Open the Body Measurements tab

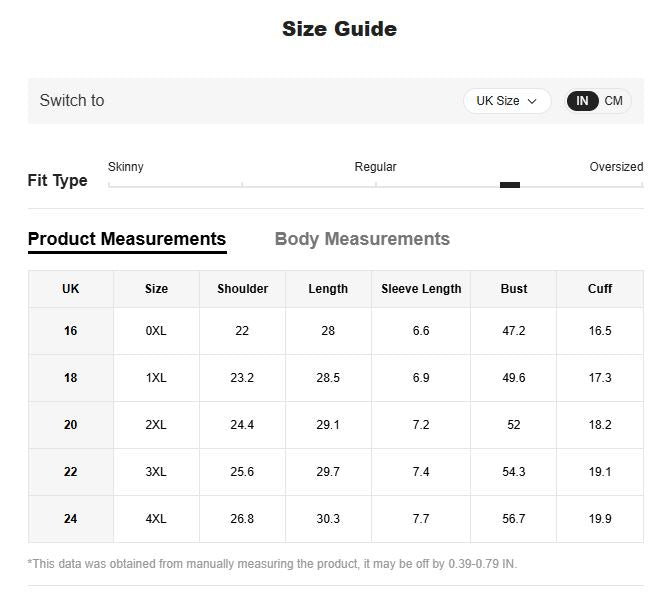click(x=362, y=239)
